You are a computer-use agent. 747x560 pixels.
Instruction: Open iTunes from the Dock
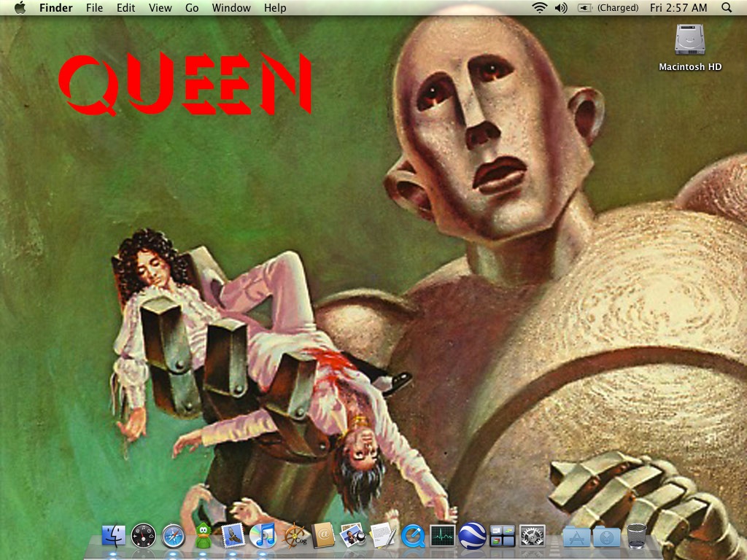(263, 536)
